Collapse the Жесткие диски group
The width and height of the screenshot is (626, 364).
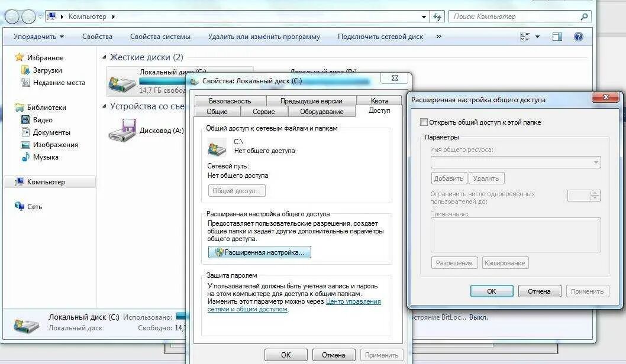104,57
